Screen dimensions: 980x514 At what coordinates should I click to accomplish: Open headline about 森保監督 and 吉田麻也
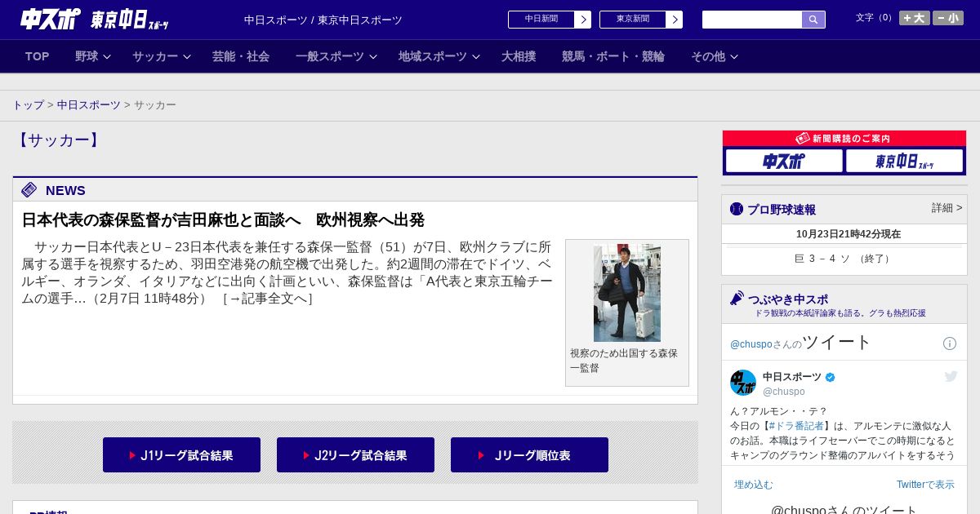point(223,219)
